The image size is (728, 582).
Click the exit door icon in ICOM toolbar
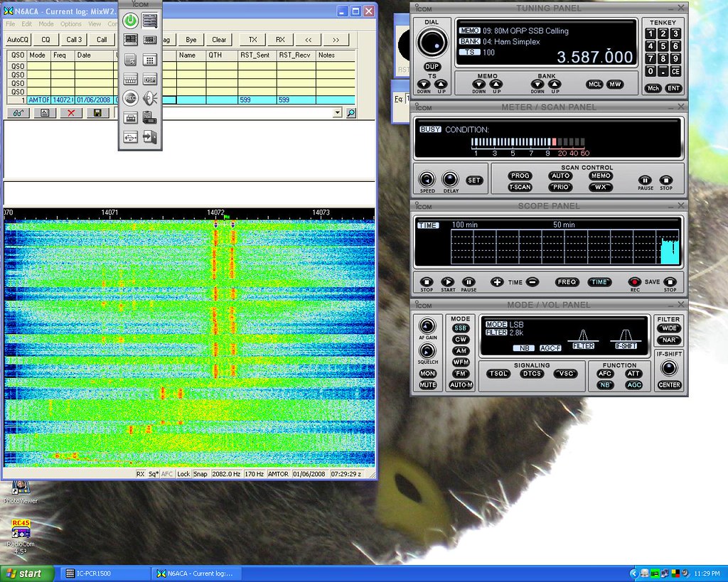149,137
